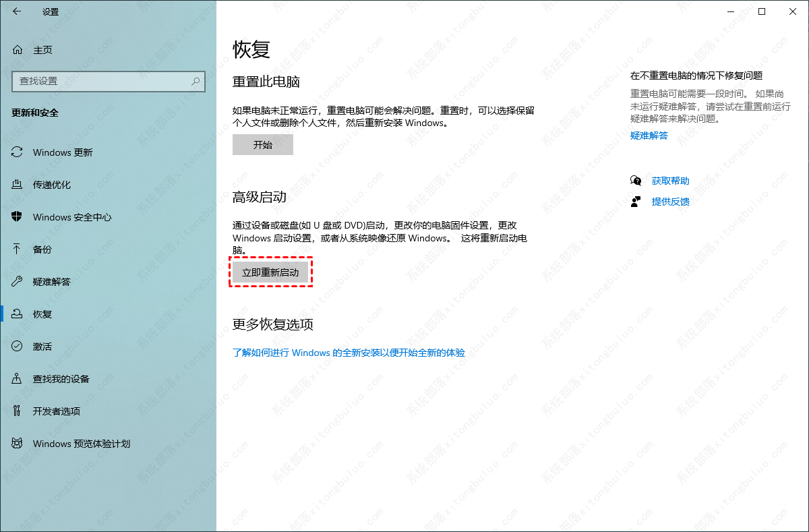Click the 疑难解答 wrench icon

[x=18, y=282]
